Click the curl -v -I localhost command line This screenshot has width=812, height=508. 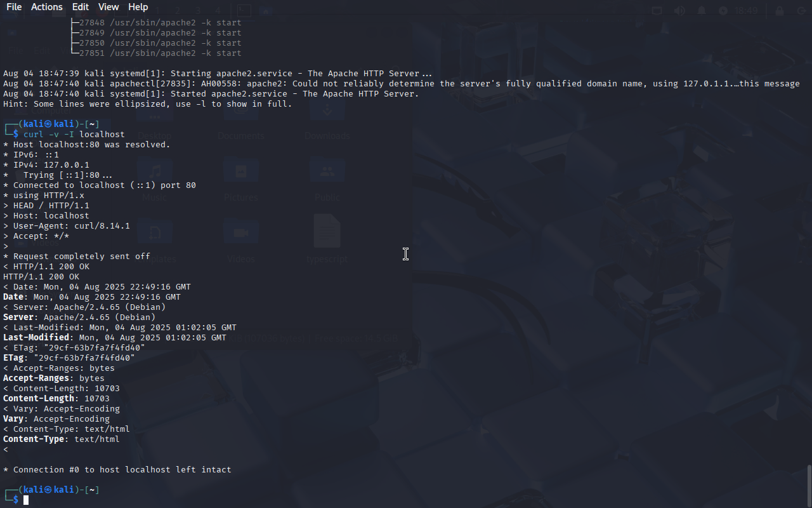[74, 135]
